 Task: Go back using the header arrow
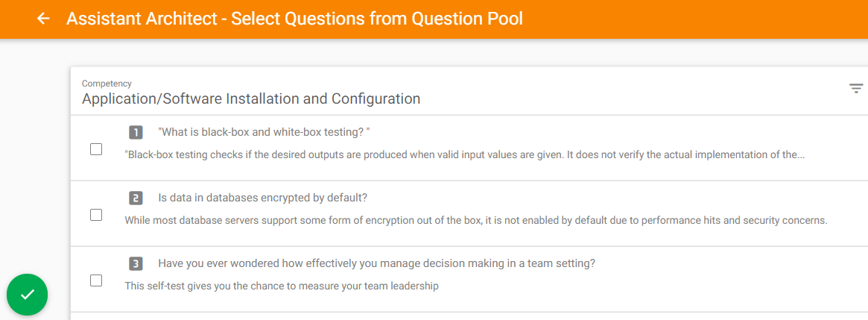coord(42,19)
